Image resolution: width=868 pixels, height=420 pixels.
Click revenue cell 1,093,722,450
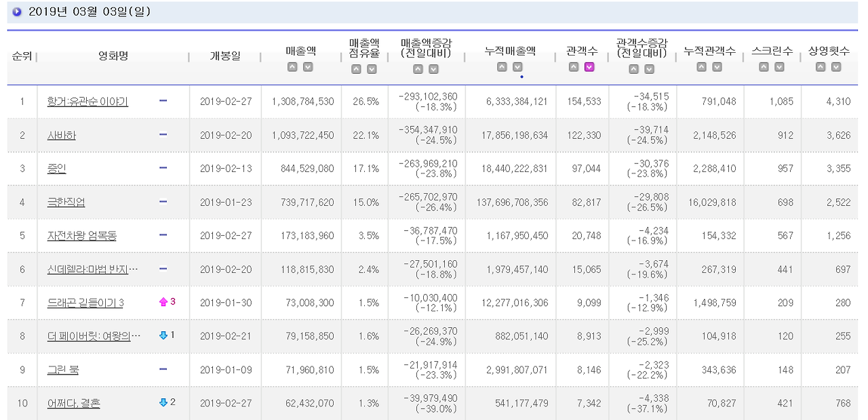[302, 135]
